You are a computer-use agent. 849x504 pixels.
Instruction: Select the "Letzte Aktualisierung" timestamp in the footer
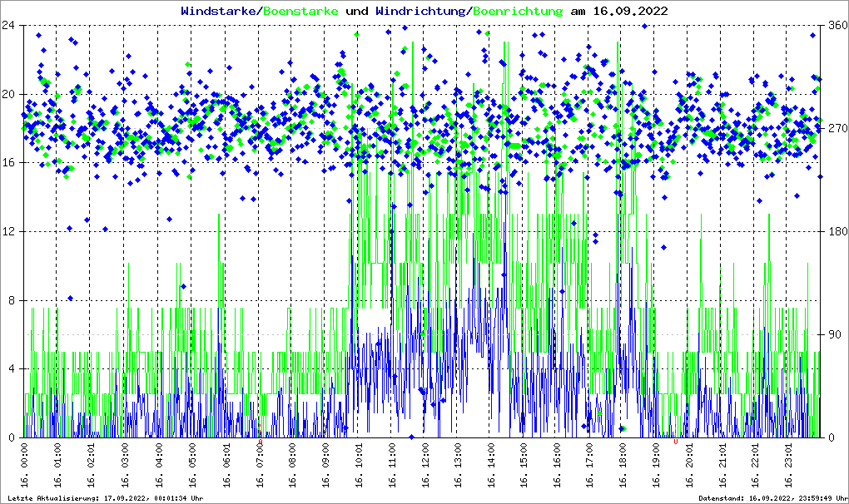pyautogui.click(x=104, y=498)
